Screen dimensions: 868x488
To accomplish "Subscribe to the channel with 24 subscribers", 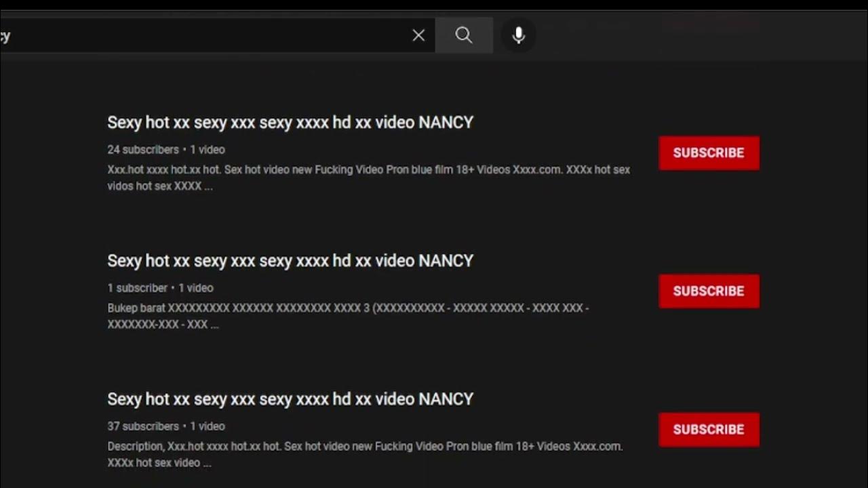I will click(709, 152).
